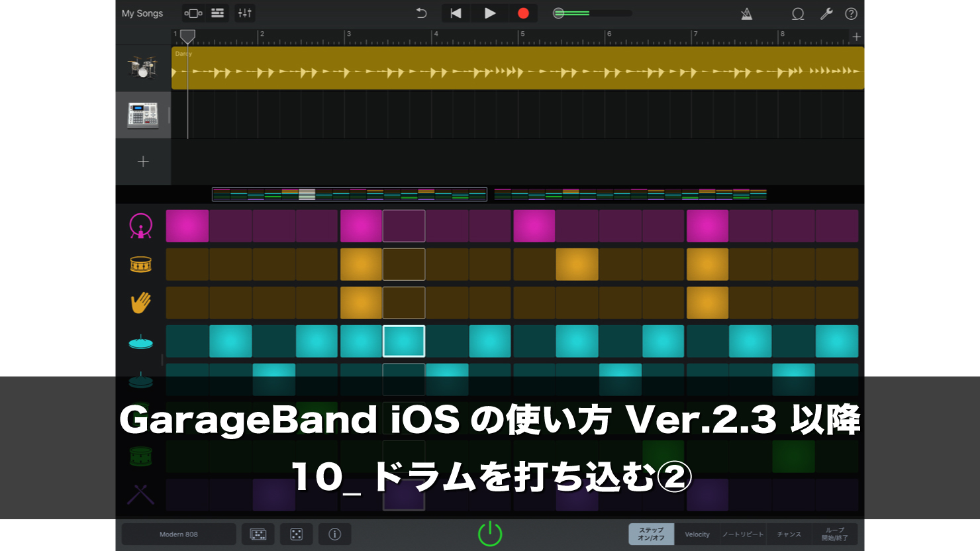Turn on snare step 1
Screen dimensions: 980x551
pos(187,264)
